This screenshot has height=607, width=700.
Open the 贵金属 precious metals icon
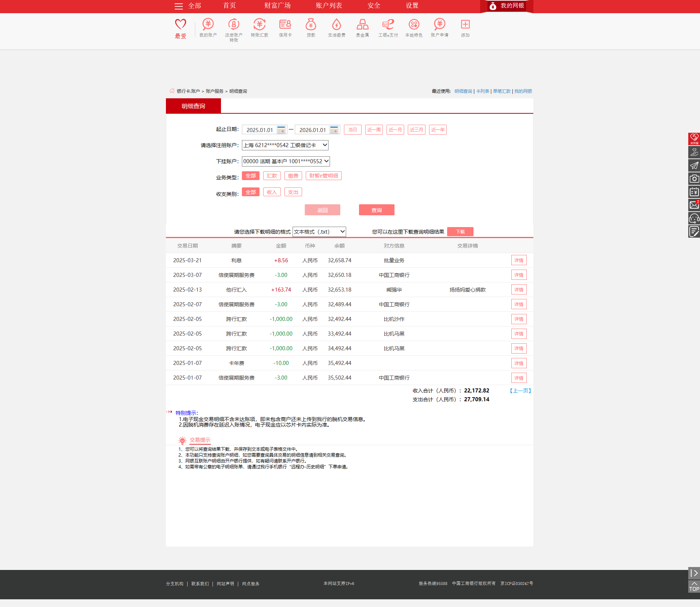pyautogui.click(x=362, y=25)
